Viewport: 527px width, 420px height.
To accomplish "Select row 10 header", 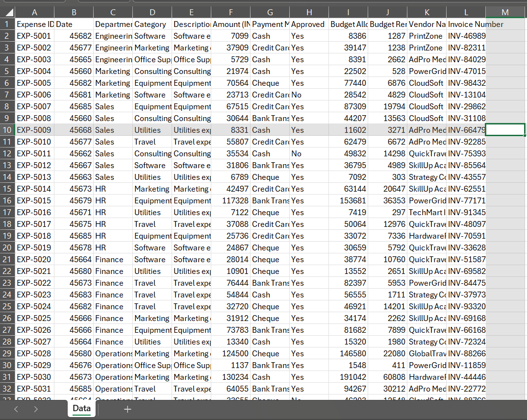I will point(7,130).
